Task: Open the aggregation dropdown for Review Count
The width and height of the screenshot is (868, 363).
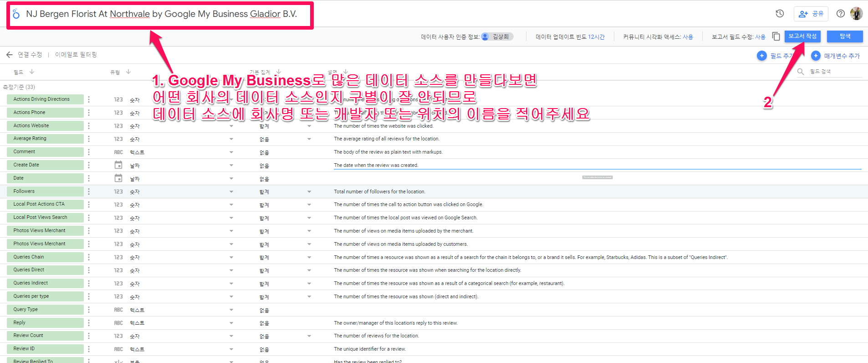Action: click(309, 336)
